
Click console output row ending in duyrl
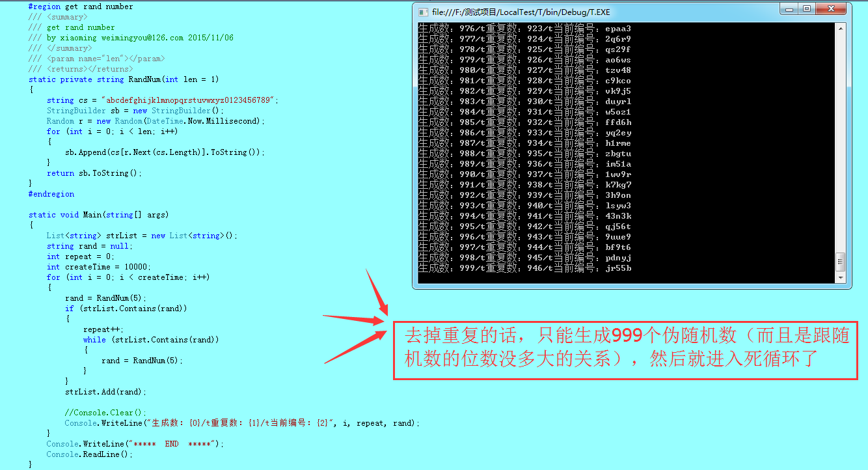pos(524,102)
